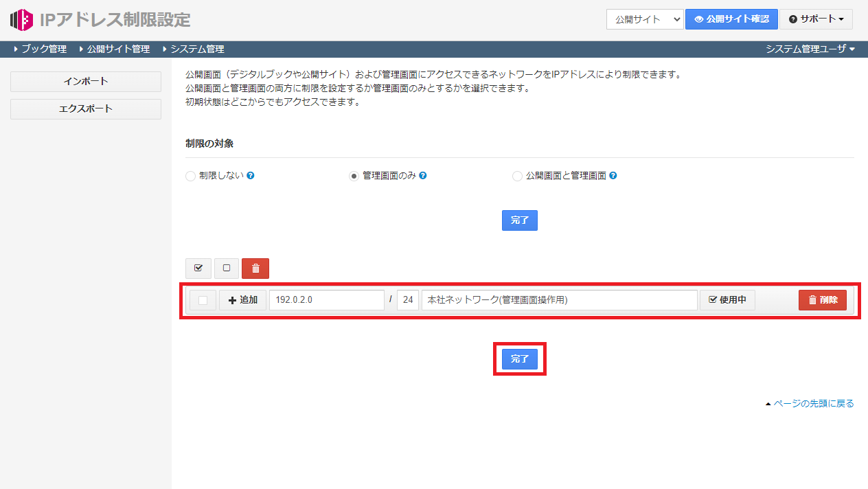This screenshot has width=868, height=489.
Task: Open the 公開サイト dropdown selector
Action: 644,19
